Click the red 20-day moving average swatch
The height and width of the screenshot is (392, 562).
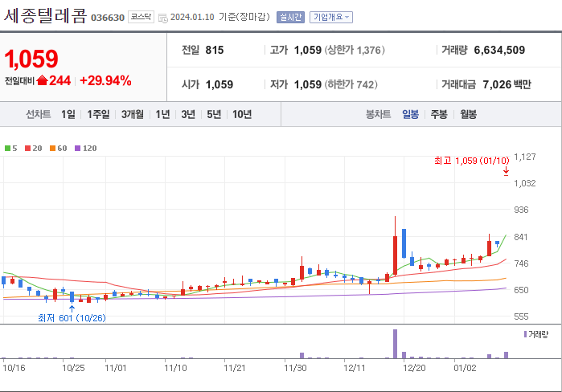click(x=27, y=149)
